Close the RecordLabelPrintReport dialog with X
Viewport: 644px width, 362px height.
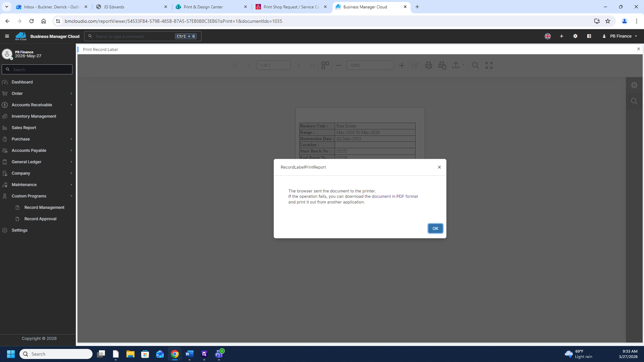click(x=439, y=167)
